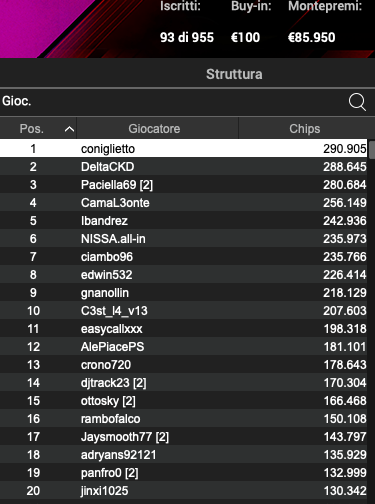Click chip count 280.684
Image resolution: width=375 pixels, height=504 pixels.
tap(345, 185)
